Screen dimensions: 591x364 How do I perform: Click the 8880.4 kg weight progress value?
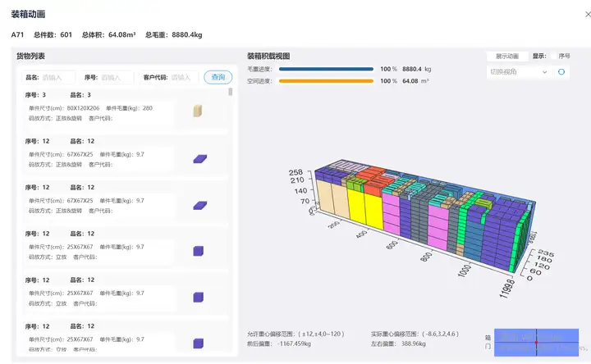[416, 69]
